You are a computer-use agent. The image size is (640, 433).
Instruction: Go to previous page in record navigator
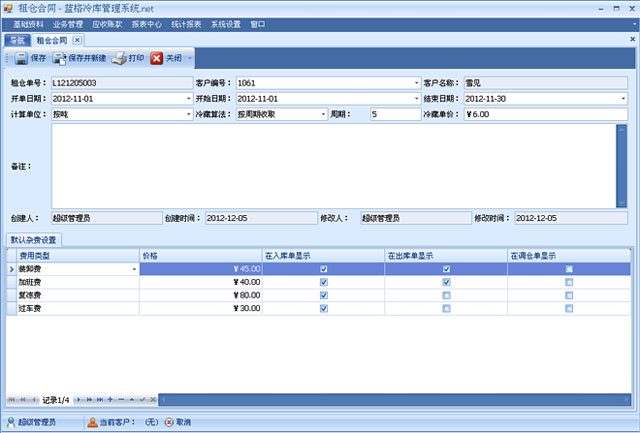(x=23, y=400)
